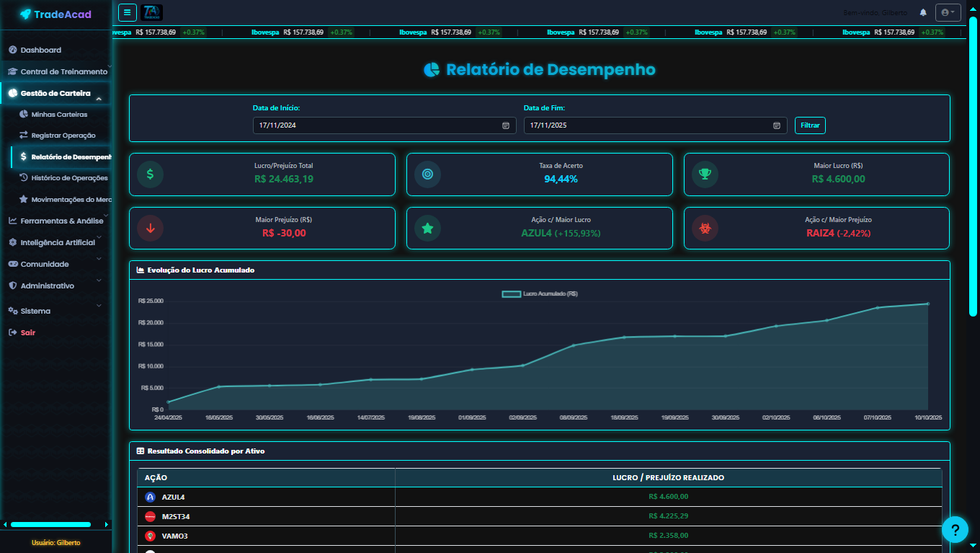980x553 pixels.
Task: Open the notifications bell icon
Action: [x=923, y=13]
